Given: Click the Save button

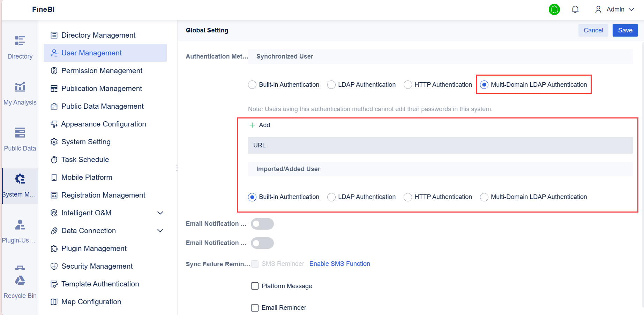Looking at the screenshot, I should coord(625,30).
